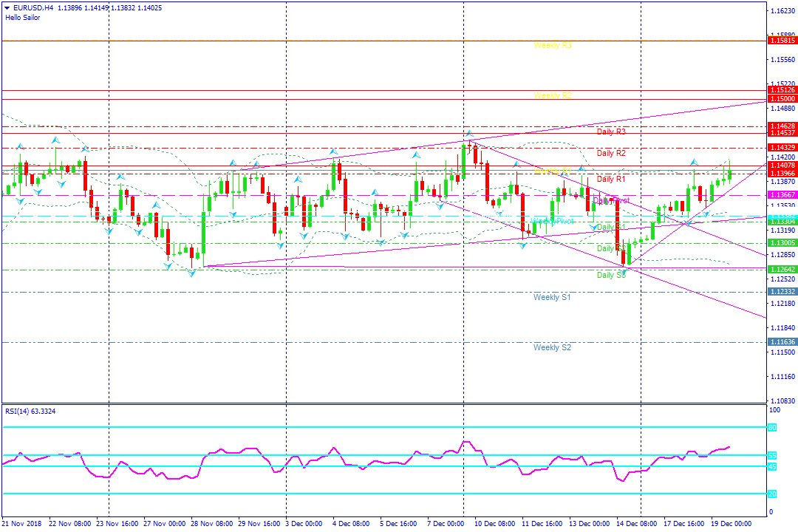Click the blue 1.12332 price tag

click(x=782, y=292)
